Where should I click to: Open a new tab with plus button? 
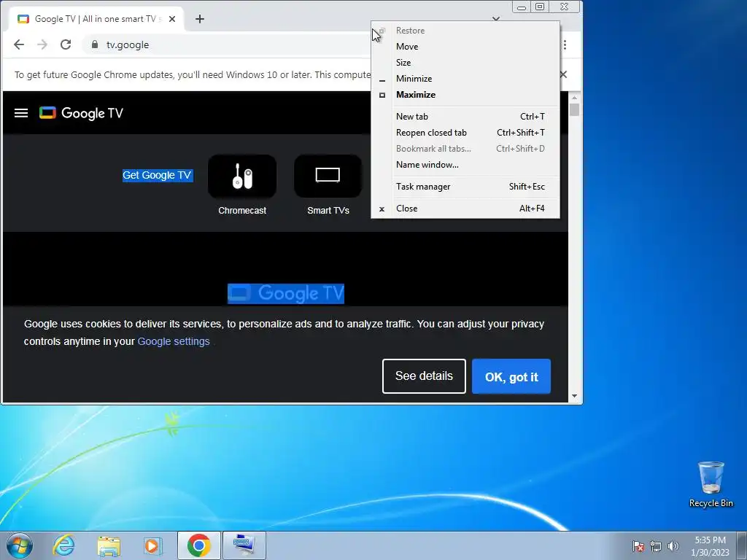point(200,19)
